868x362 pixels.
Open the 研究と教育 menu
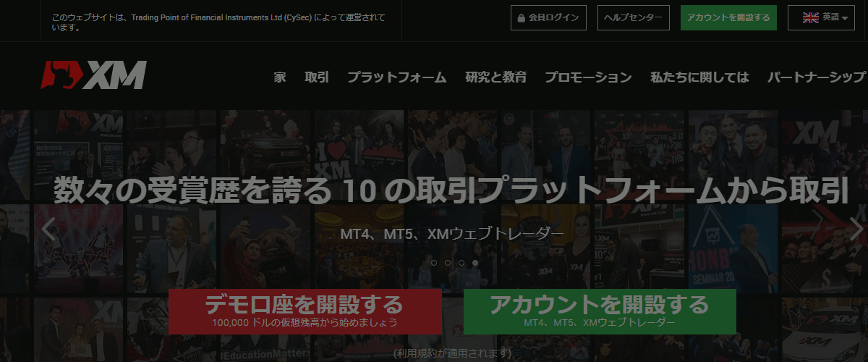(495, 77)
